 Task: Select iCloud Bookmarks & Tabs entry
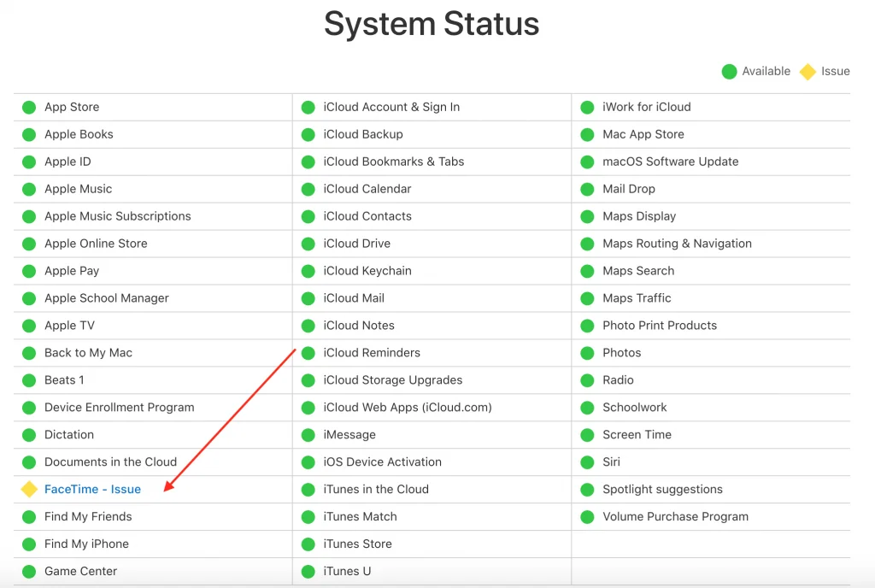point(394,162)
